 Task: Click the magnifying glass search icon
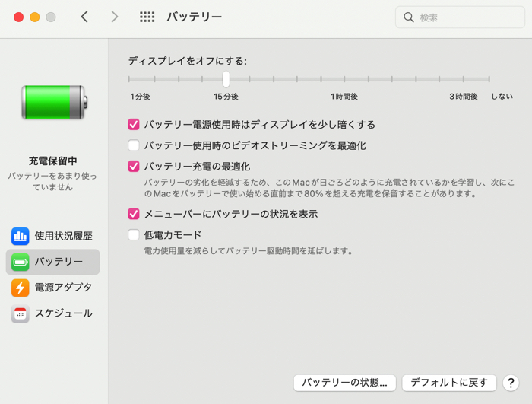click(x=409, y=17)
